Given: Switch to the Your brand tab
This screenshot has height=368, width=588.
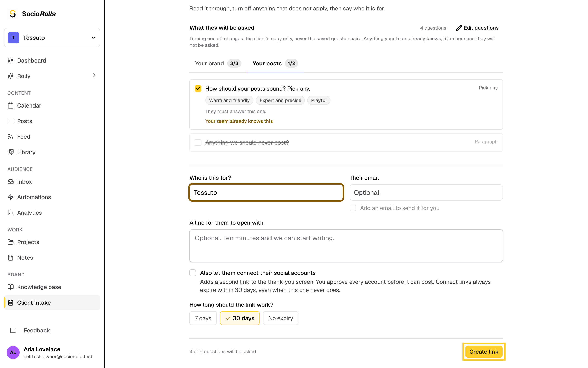Looking at the screenshot, I should point(218,64).
